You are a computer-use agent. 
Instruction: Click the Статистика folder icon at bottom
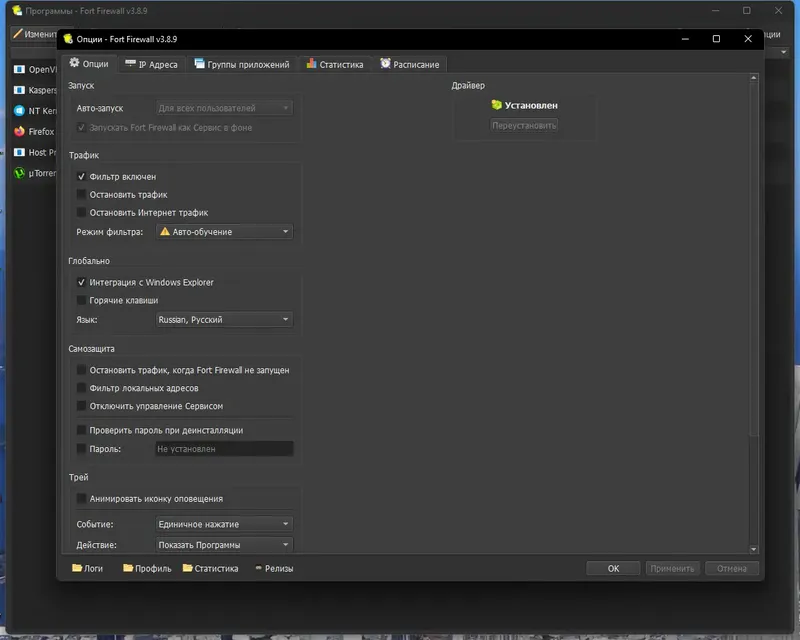(x=188, y=568)
